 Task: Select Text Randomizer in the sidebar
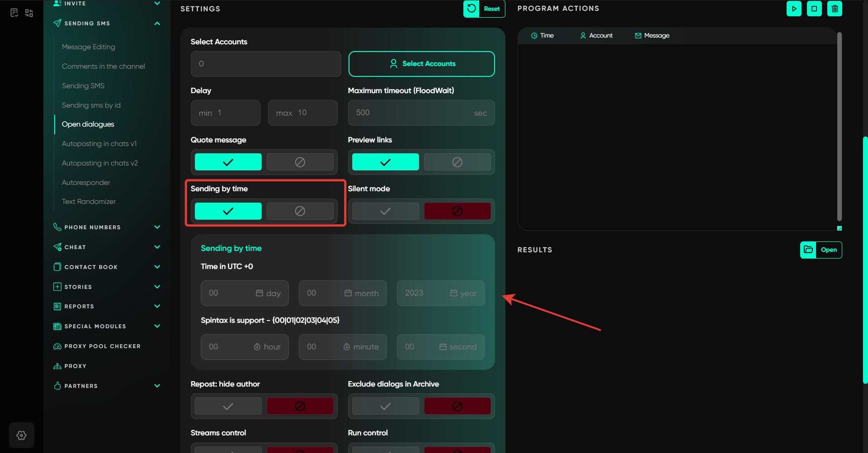[x=89, y=201]
